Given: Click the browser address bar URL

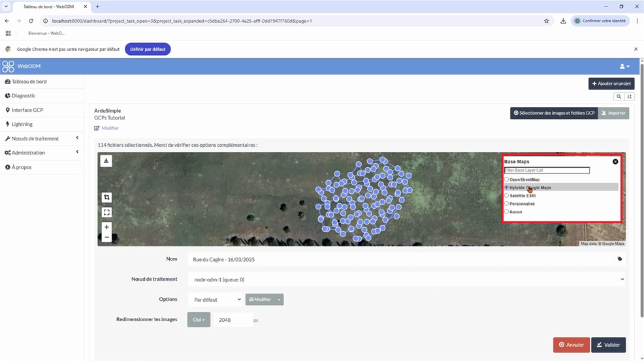Looking at the screenshot, I should tap(182, 21).
